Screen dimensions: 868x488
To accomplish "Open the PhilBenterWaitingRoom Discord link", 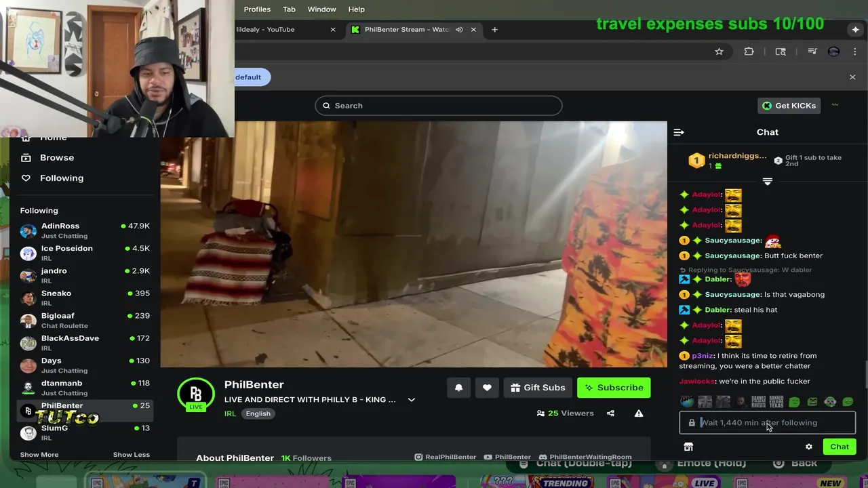I will click(585, 457).
